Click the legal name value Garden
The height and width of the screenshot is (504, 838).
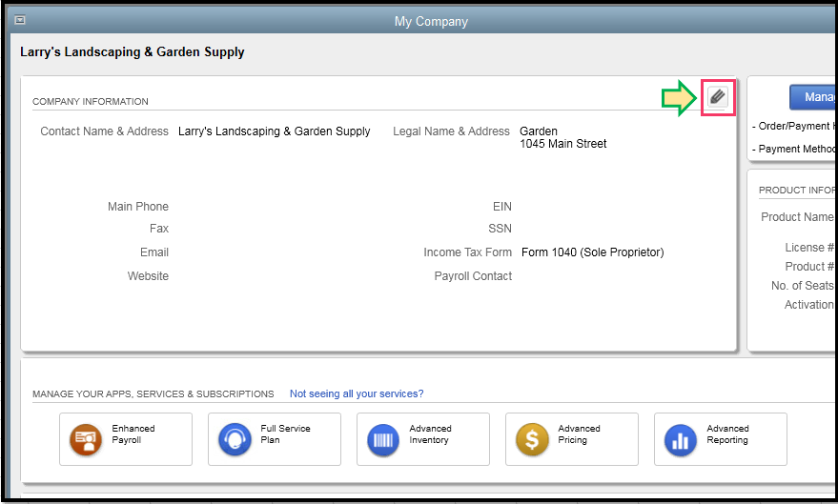click(x=539, y=131)
